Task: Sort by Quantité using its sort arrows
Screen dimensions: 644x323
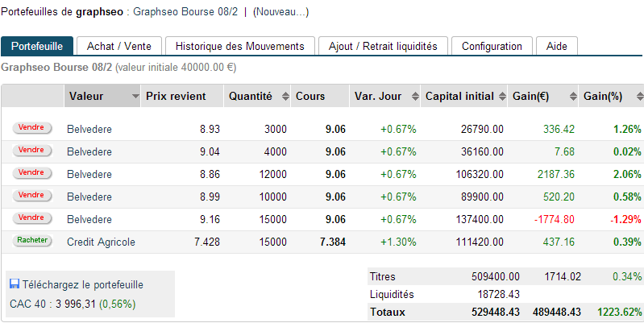Action: click(x=284, y=97)
